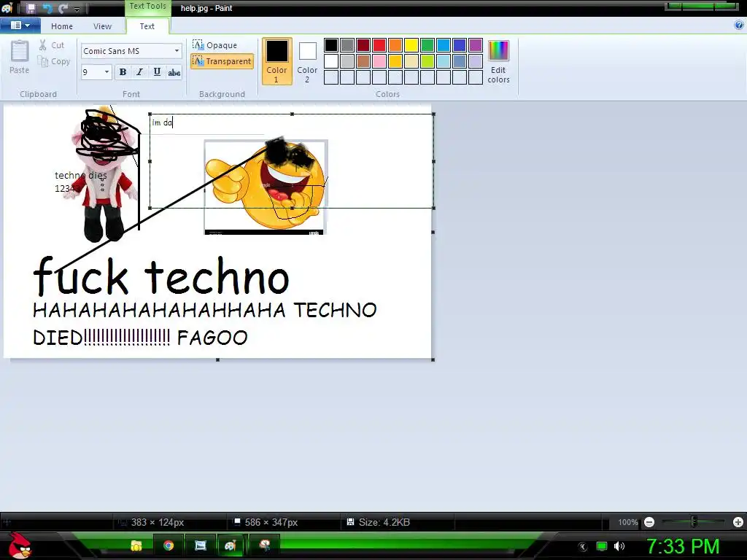Pick the yellow color swatch
747x560 pixels.
(x=411, y=45)
